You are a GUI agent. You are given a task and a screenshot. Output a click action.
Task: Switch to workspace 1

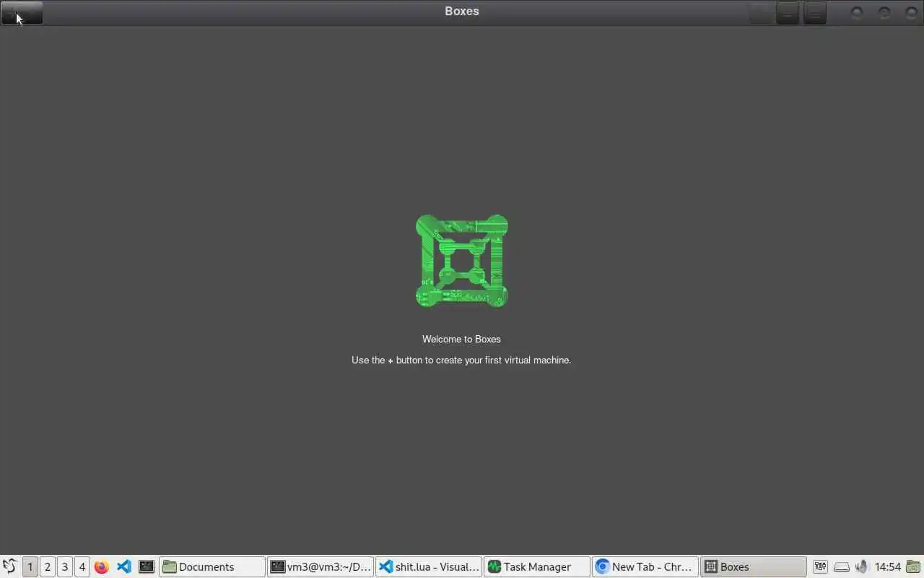pyautogui.click(x=30, y=566)
